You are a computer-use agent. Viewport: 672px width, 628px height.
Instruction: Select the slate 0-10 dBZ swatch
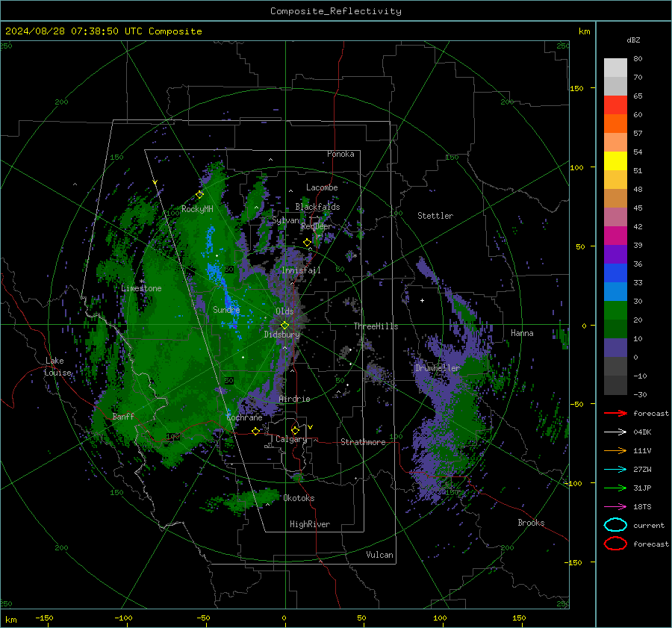[615, 348]
